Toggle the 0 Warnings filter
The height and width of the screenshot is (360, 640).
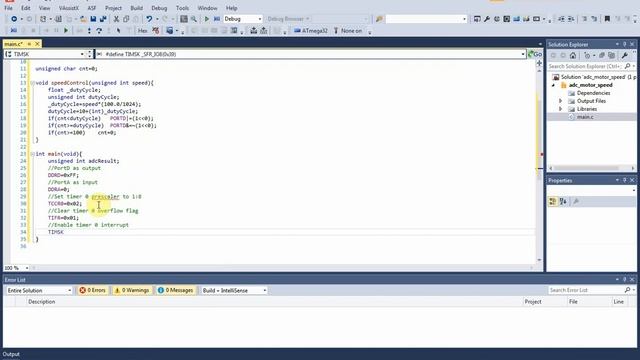131,290
